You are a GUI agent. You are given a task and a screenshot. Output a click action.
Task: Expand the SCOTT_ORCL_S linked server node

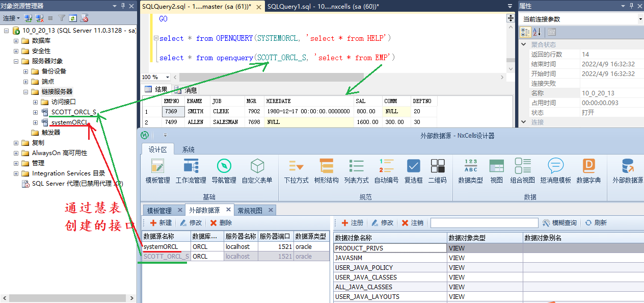coord(36,112)
